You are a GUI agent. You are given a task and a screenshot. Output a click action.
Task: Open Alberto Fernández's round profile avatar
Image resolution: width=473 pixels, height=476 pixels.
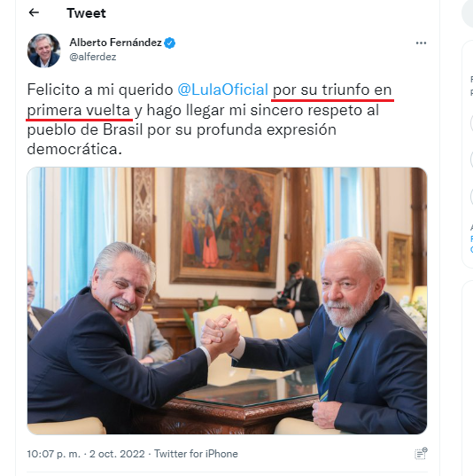click(x=44, y=51)
